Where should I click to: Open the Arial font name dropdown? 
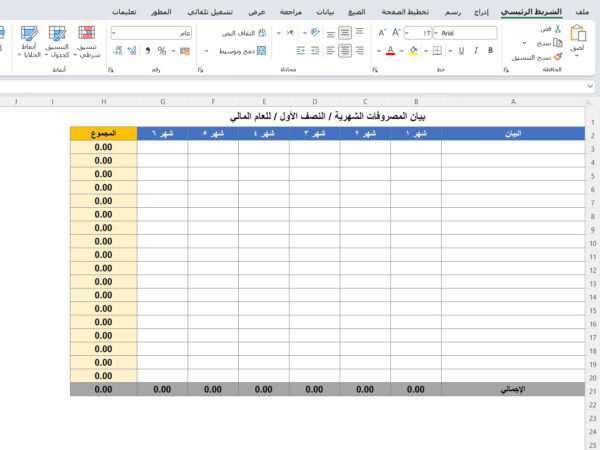point(435,33)
